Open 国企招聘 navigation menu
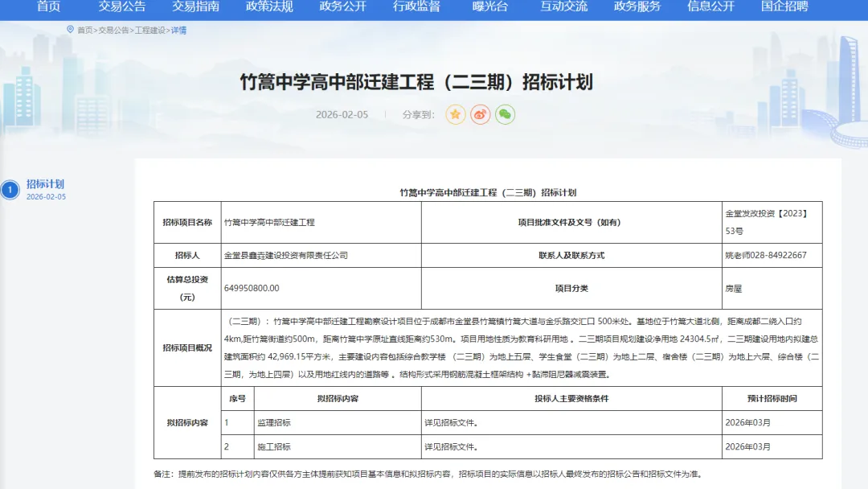Image resolution: width=868 pixels, height=489 pixels. [x=784, y=6]
